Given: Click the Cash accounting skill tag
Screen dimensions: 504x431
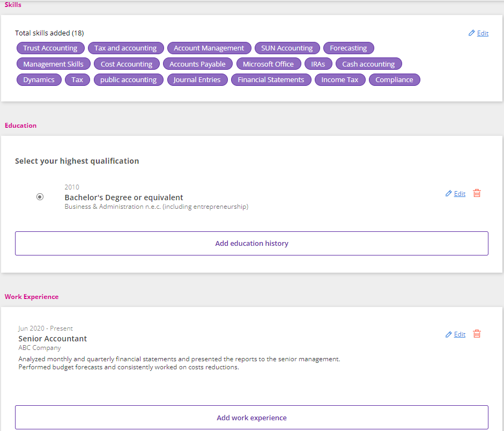Looking at the screenshot, I should point(369,64).
